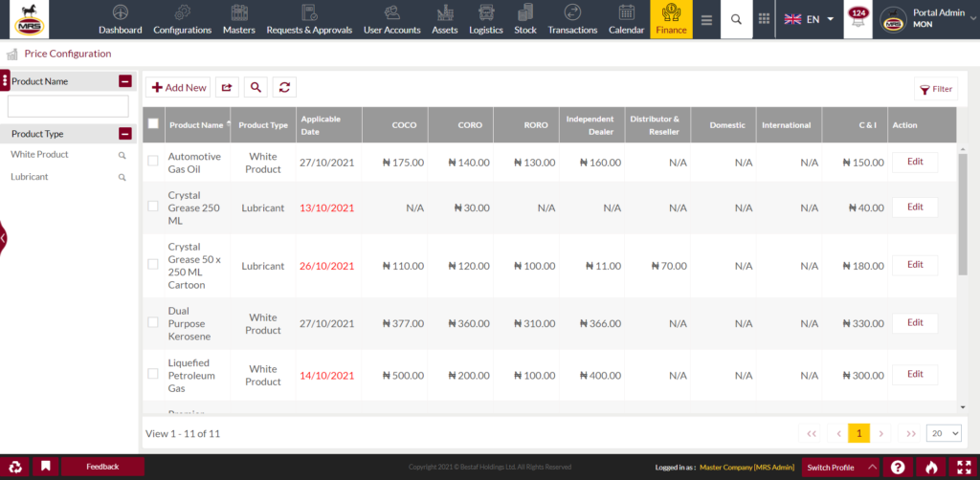Collapse the Product Type filter section
Viewport: 980px width, 480px height.
click(x=125, y=134)
